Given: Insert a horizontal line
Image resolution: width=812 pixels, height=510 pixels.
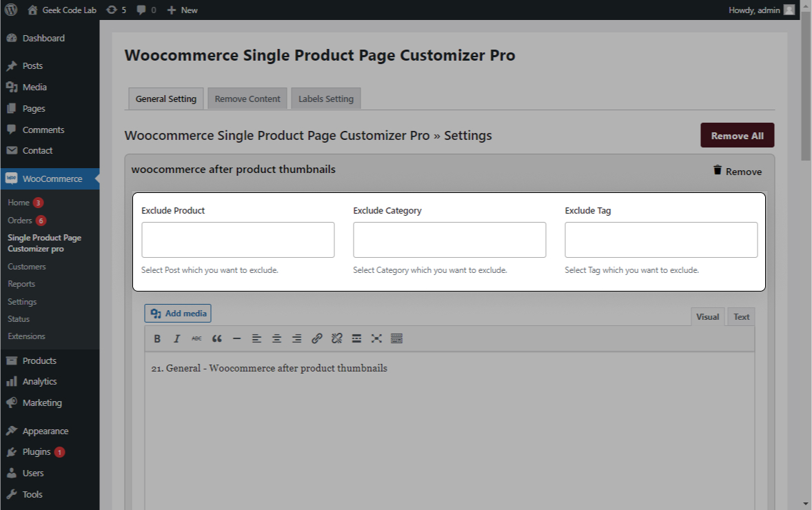Looking at the screenshot, I should tap(236, 338).
